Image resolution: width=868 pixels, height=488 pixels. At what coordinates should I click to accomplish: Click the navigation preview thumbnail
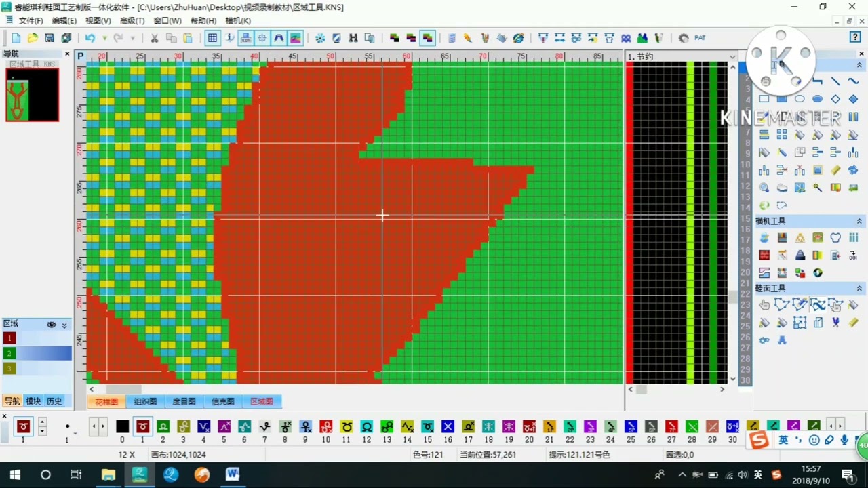click(32, 95)
